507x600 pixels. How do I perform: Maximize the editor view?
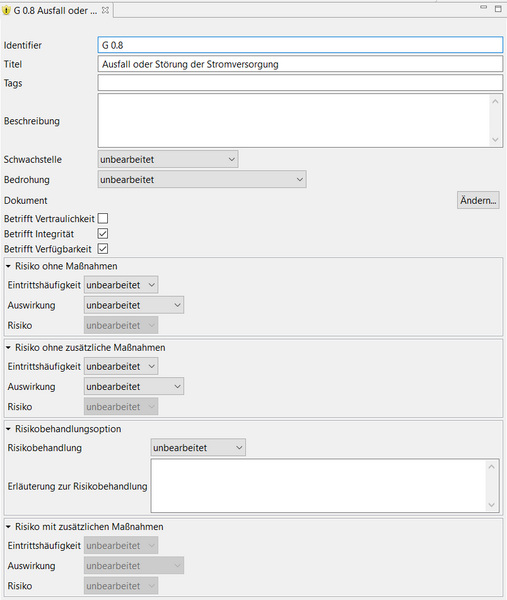coord(498,8)
